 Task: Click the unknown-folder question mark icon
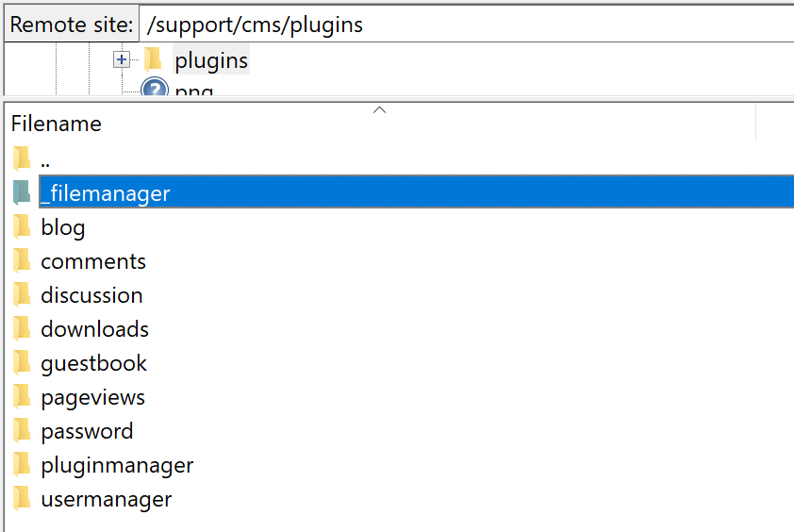[x=154, y=90]
